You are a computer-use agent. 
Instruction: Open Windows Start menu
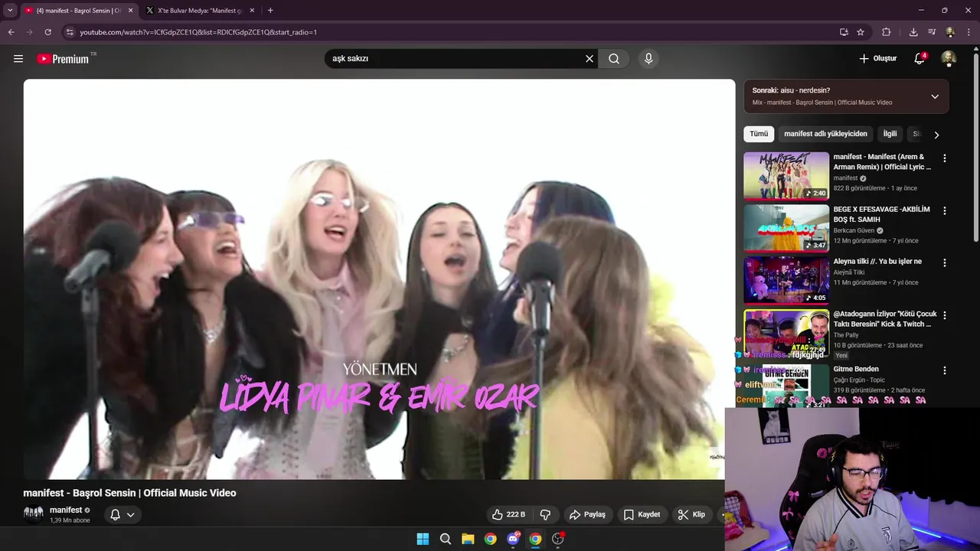(423, 539)
